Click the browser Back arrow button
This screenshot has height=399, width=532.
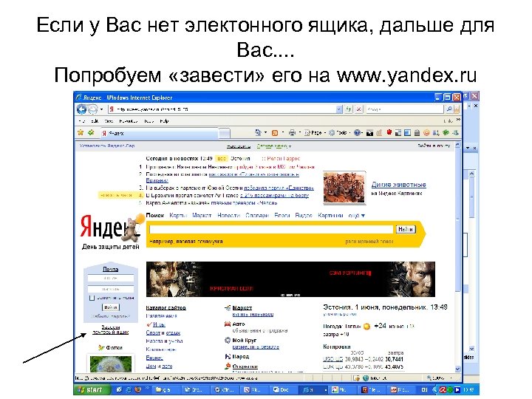(x=81, y=109)
